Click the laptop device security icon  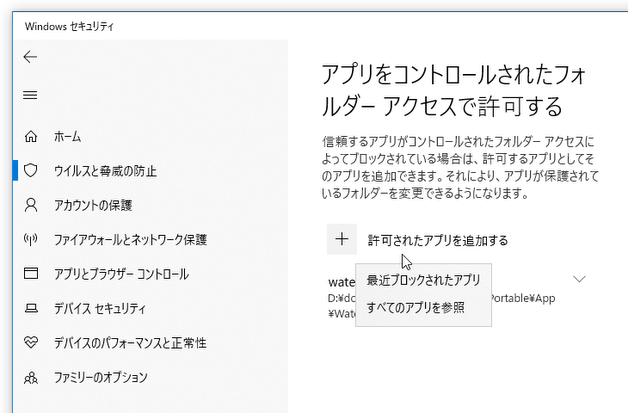pyautogui.click(x=31, y=308)
